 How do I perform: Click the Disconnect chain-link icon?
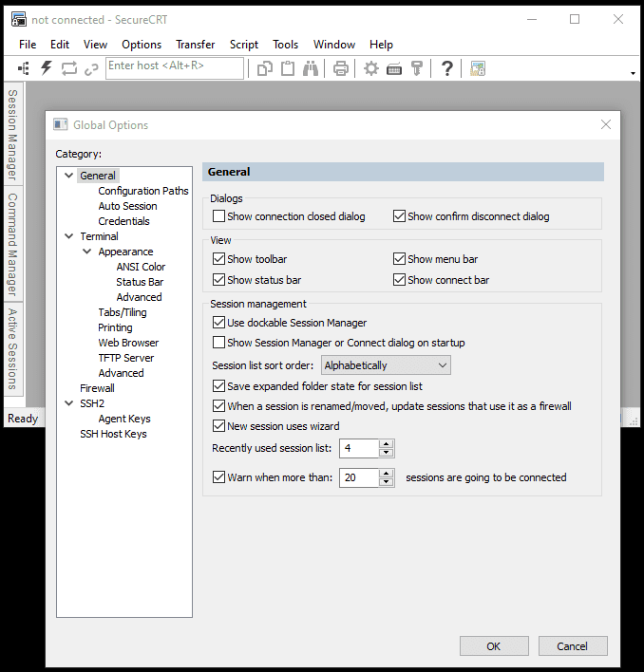coord(91,68)
